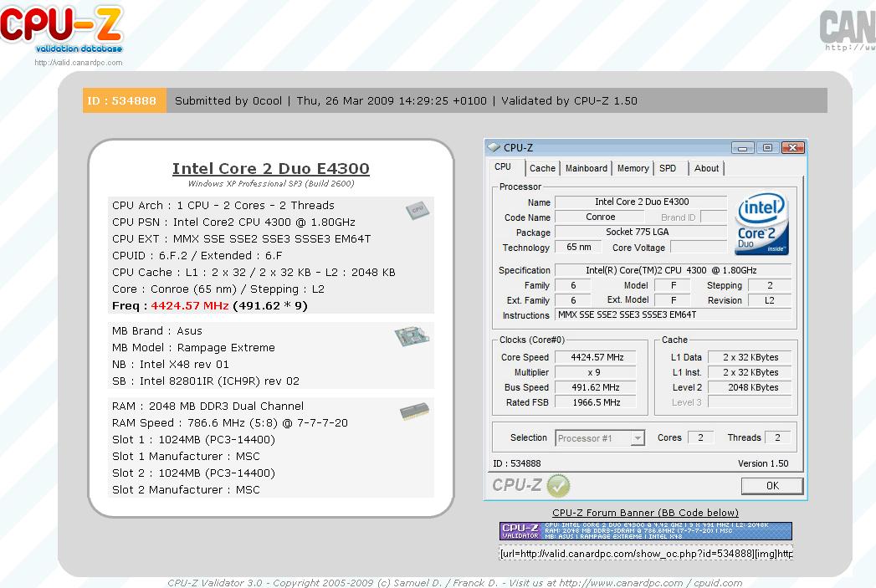Click the 'RAM Speed : 786.6 MHz' line
The height and width of the screenshot is (588, 876).
(x=229, y=422)
